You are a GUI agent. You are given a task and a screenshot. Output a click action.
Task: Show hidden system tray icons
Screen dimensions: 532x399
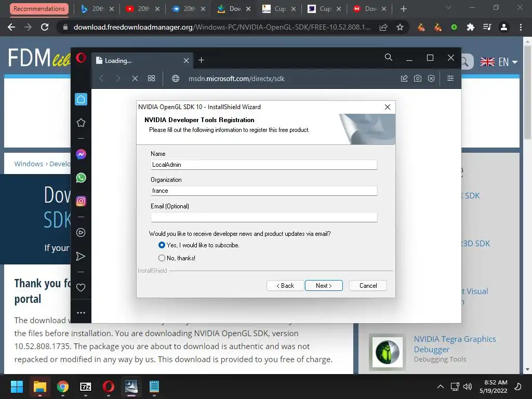click(x=441, y=387)
